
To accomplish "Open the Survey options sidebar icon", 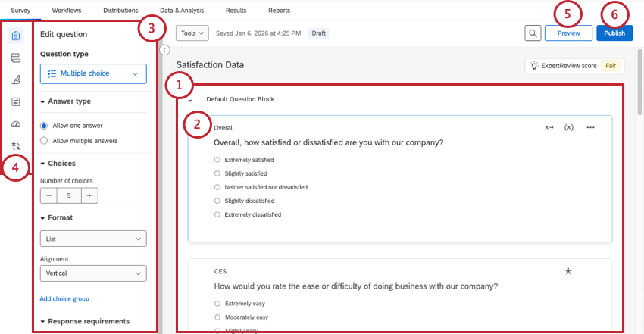I will coord(16,101).
